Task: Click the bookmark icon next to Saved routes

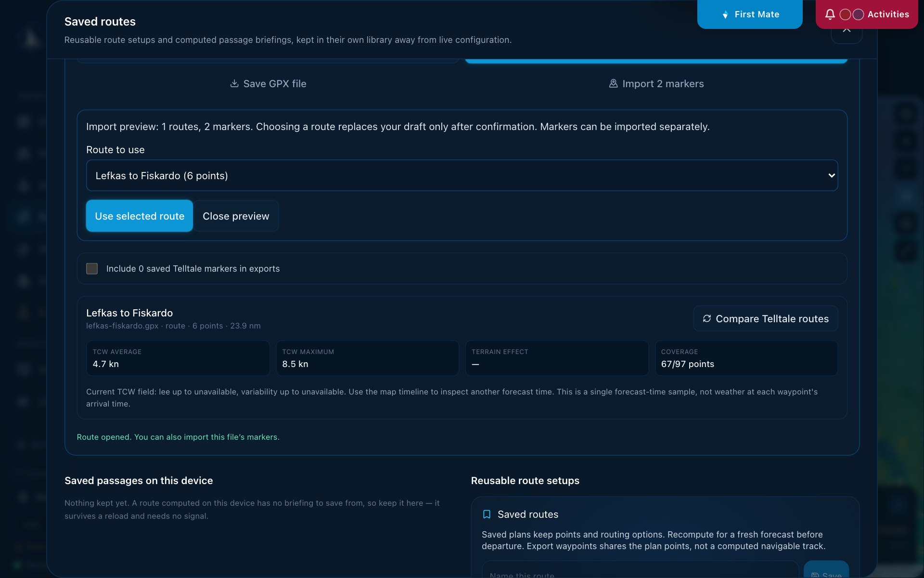Action: [x=487, y=514]
